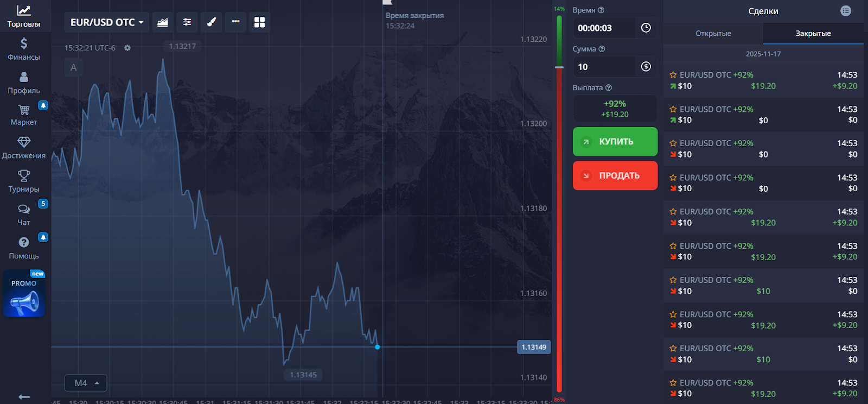Image resolution: width=868 pixels, height=404 pixels.
Task: Click the trade amount input field
Action: pos(604,67)
